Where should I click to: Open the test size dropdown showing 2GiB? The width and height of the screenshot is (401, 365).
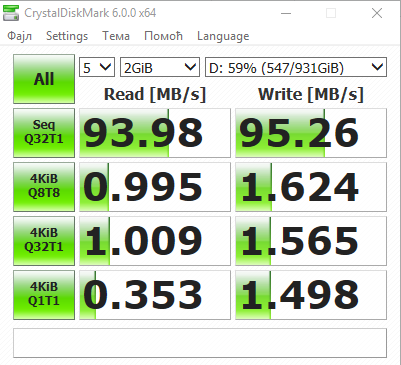pyautogui.click(x=160, y=67)
